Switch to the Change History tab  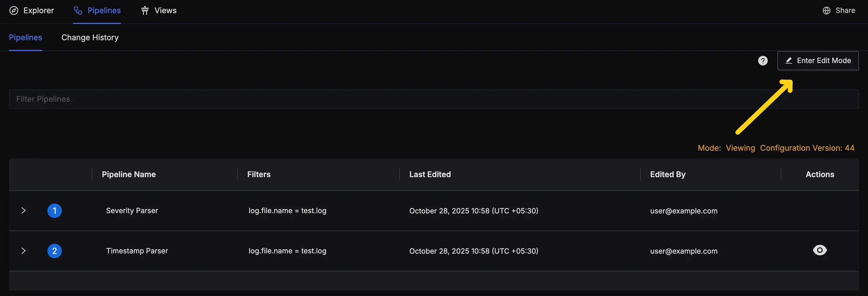(90, 38)
